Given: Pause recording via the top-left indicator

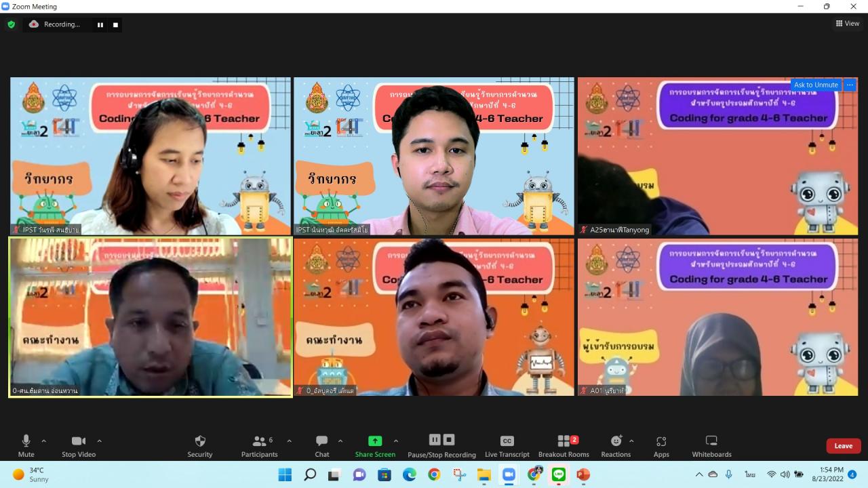Looking at the screenshot, I should click(x=100, y=25).
